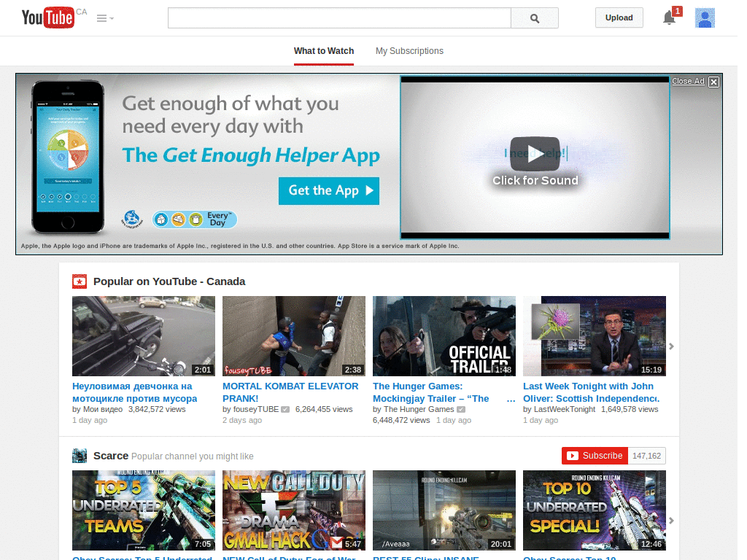Open the New Call of Duty Drama thumbnail
747x560 pixels.
(294, 510)
